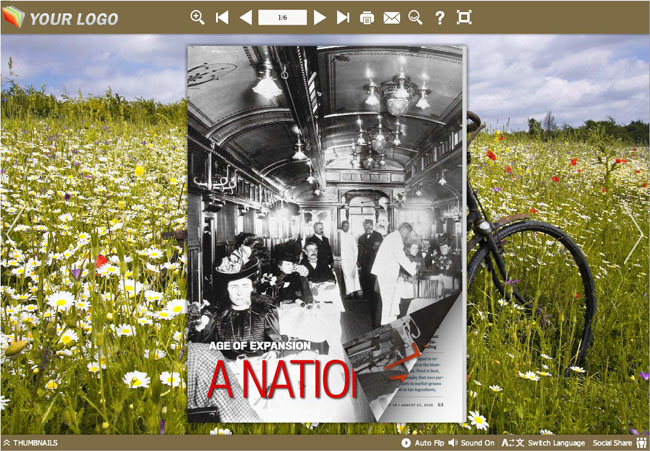Toggle Auto Flip playback

click(x=429, y=442)
